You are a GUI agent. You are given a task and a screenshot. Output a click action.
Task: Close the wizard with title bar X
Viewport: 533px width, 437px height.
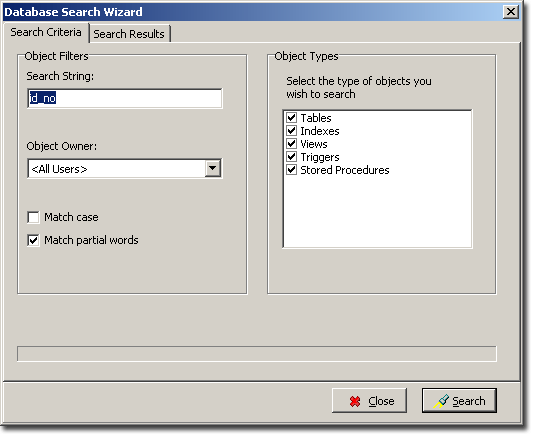point(510,12)
